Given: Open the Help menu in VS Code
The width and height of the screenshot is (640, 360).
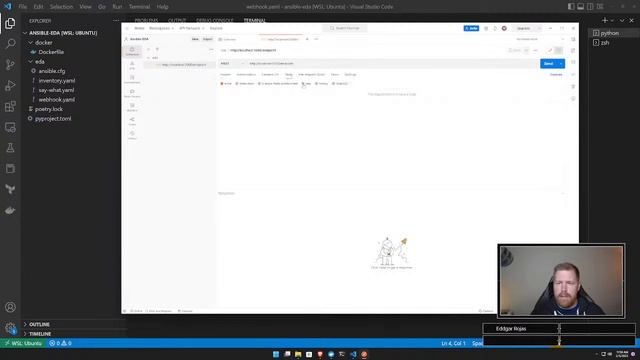Looking at the screenshot, I should click(x=162, y=7).
